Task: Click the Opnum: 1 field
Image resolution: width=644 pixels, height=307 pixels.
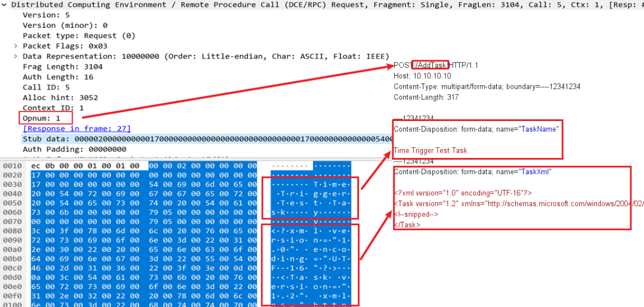Action: click(45, 119)
